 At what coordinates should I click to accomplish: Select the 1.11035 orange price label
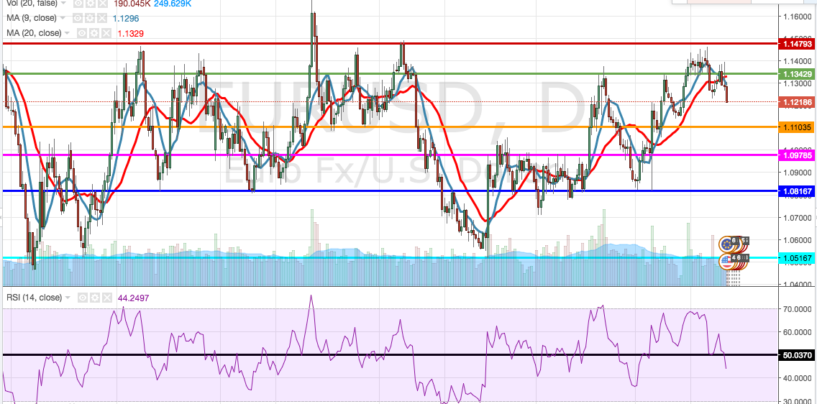click(797, 127)
